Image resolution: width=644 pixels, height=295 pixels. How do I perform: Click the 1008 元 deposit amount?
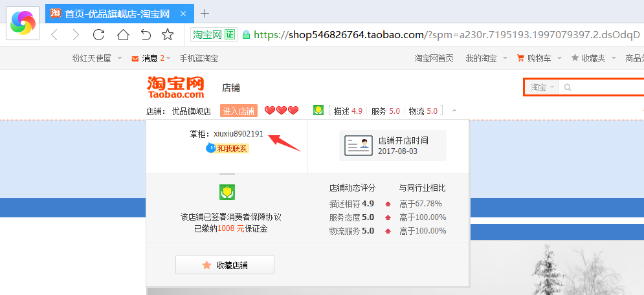pyautogui.click(x=231, y=229)
